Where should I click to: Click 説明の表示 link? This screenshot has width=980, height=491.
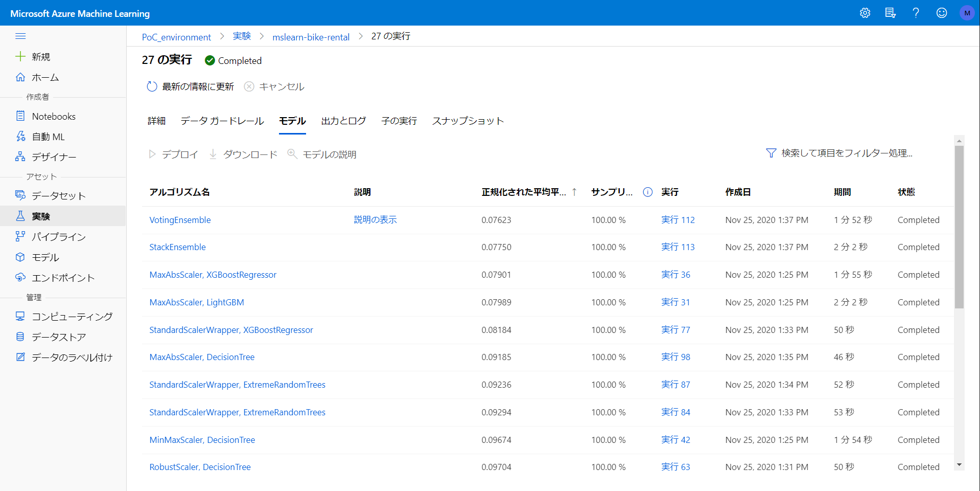(375, 220)
